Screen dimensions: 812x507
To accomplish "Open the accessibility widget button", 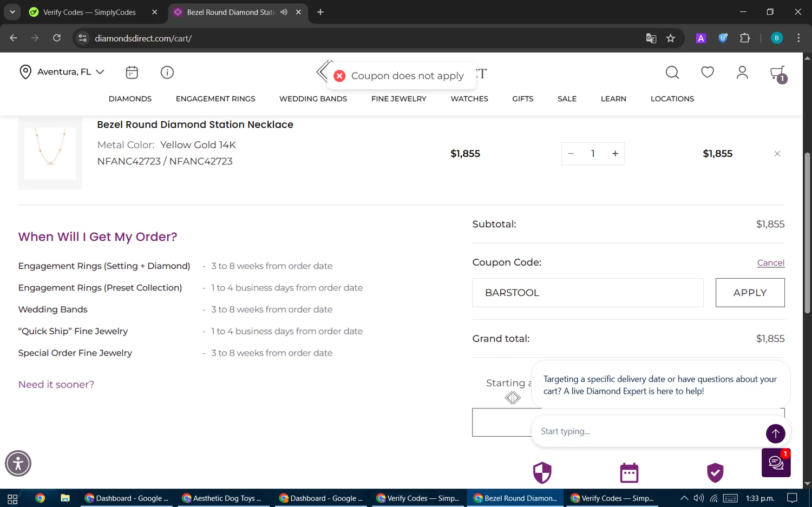I will point(18,464).
